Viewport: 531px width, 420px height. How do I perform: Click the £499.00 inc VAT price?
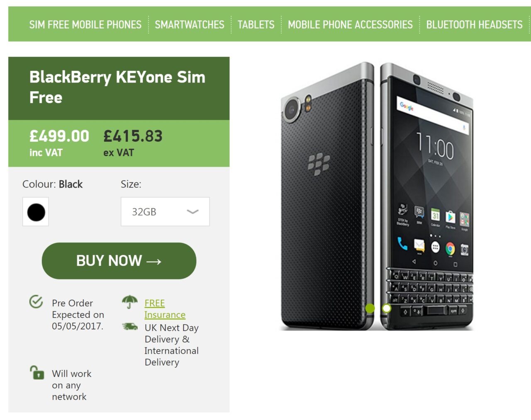(59, 143)
